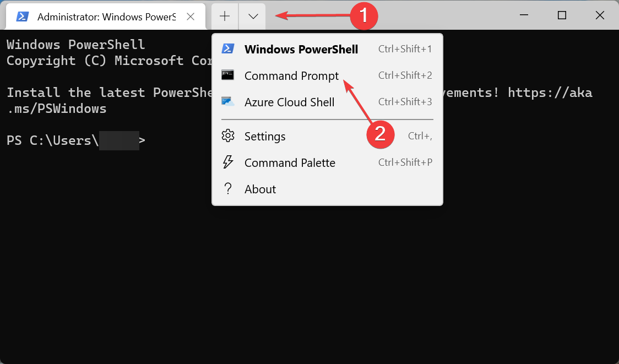619x364 pixels.
Task: Click the PowerShell icon on the active tab
Action: 21,16
